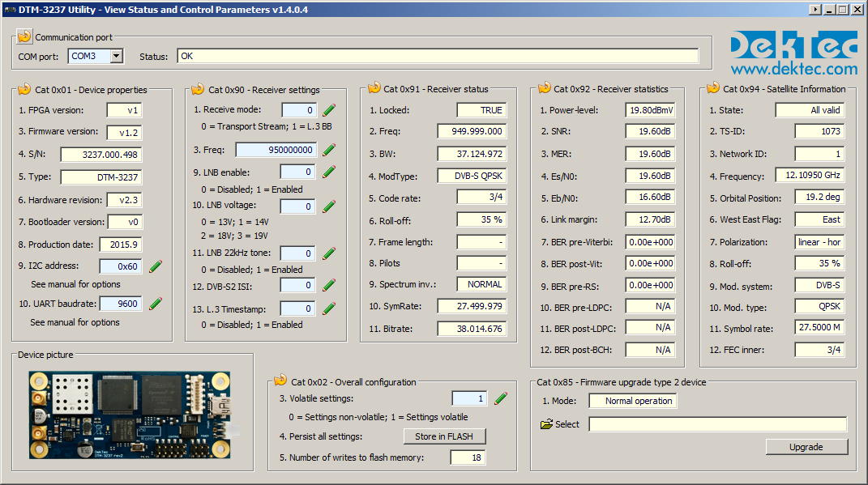This screenshot has height=485, width=868.
Task: Click the Volatile settings pencil icon
Action: tap(499, 398)
